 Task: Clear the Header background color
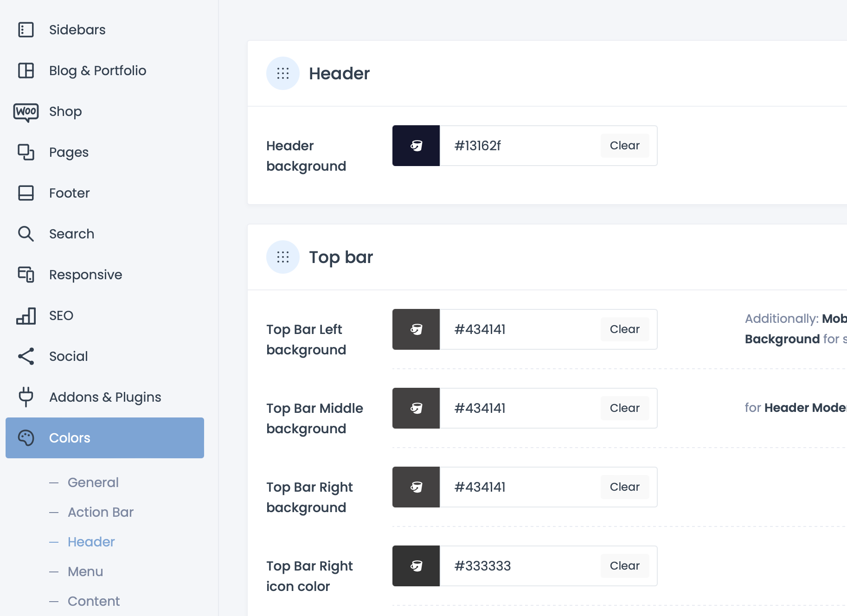(625, 146)
